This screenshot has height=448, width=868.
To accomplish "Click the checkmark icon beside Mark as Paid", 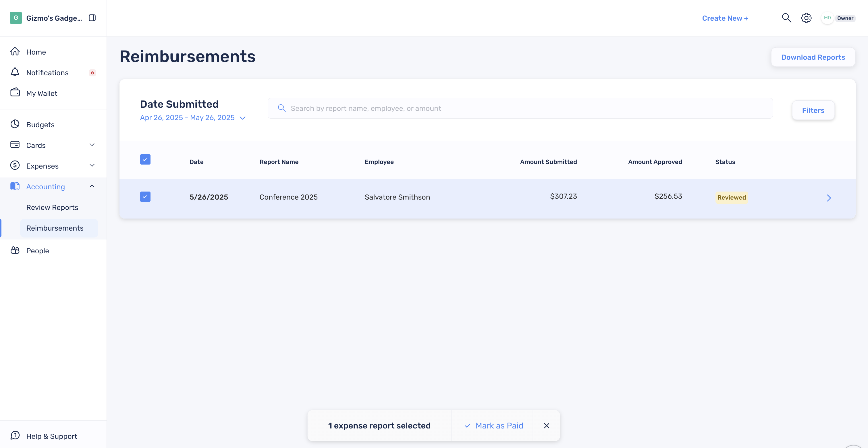I will [467, 426].
